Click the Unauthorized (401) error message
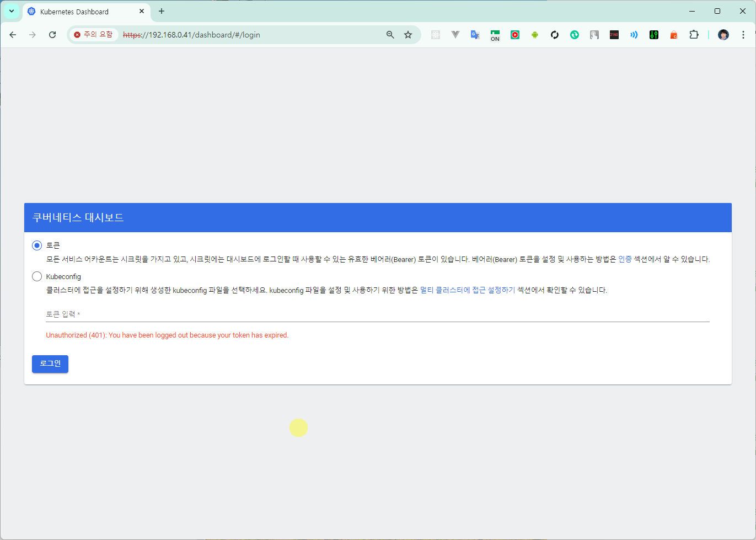The width and height of the screenshot is (756, 540). (x=167, y=335)
